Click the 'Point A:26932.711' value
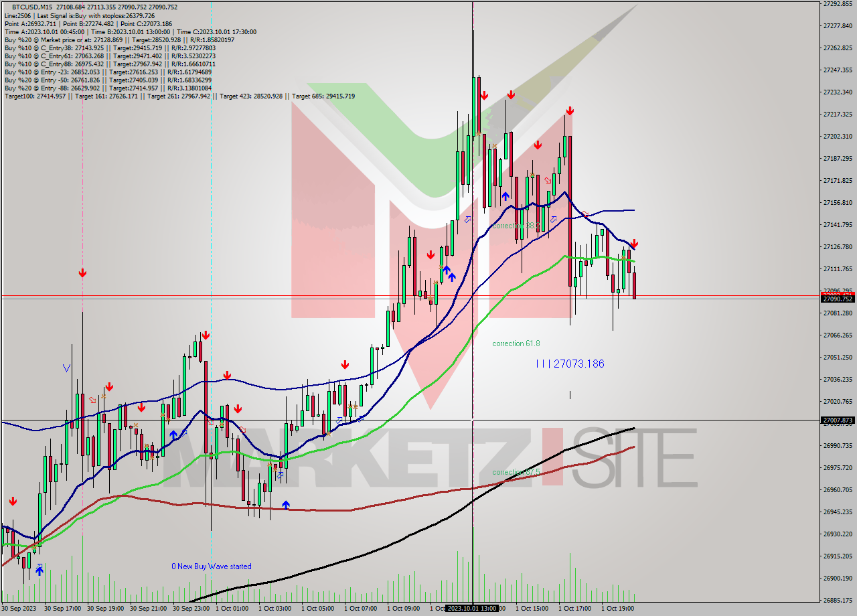This screenshot has height=616, width=857. point(31,23)
